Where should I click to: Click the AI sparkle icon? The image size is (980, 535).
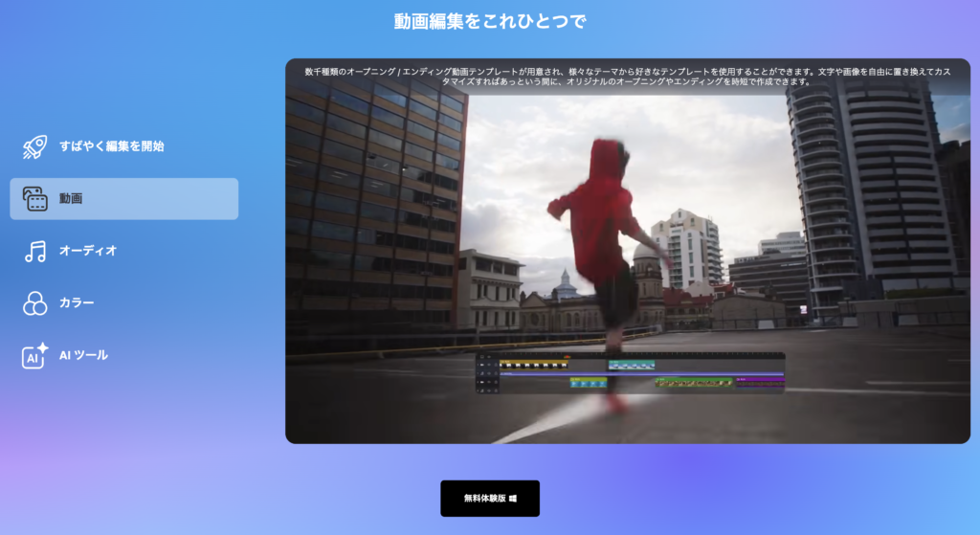35,356
